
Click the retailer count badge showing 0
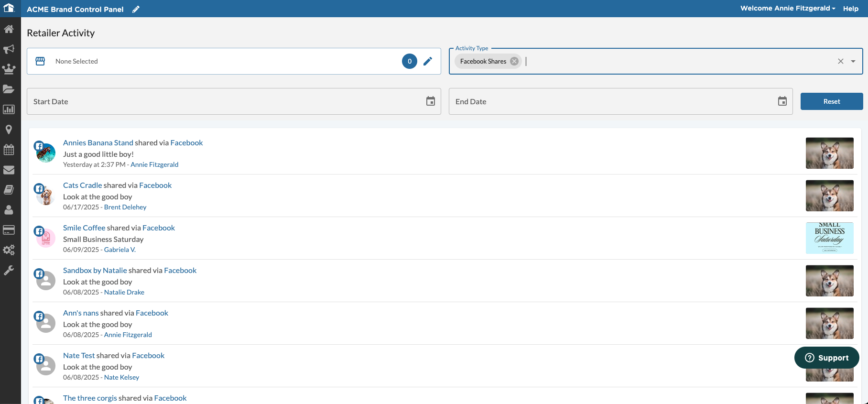pyautogui.click(x=410, y=61)
